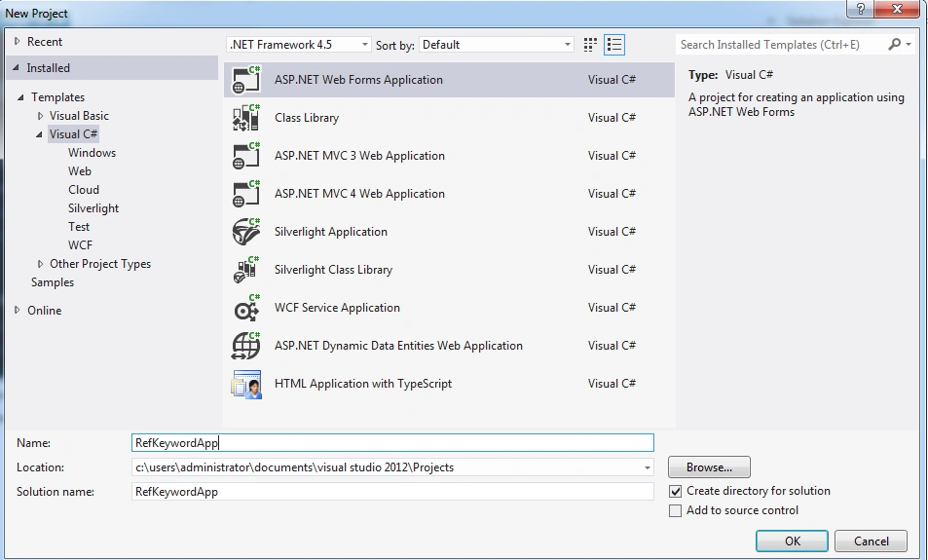Viewport: 928px width, 560px height.
Task: Select the Windows category under Visual C#
Action: [92, 153]
